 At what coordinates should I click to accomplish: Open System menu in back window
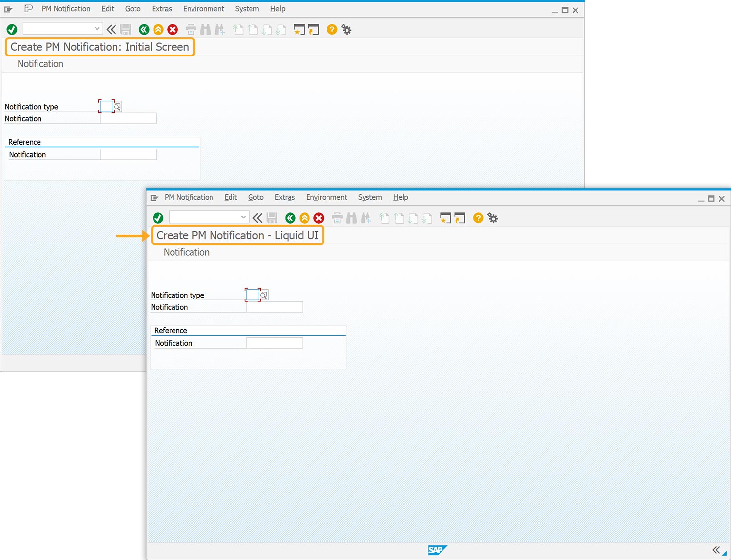(247, 9)
